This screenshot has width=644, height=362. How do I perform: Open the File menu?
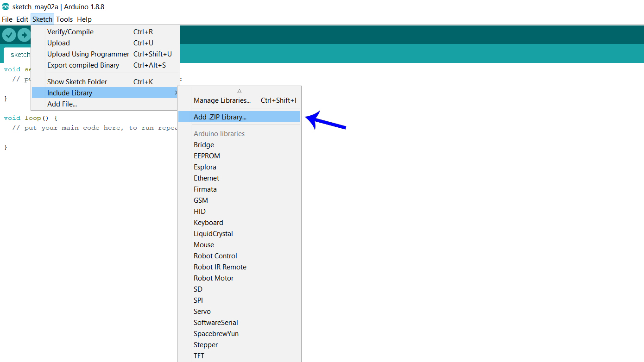coord(7,19)
